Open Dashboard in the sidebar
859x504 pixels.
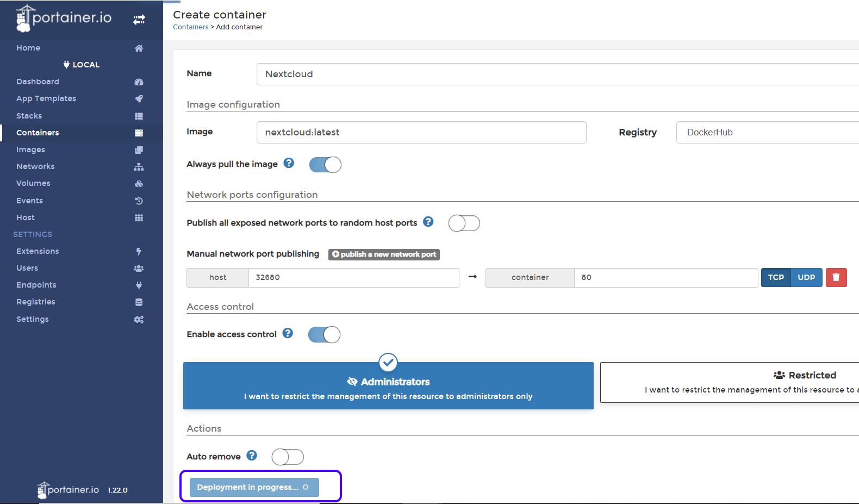(x=38, y=82)
